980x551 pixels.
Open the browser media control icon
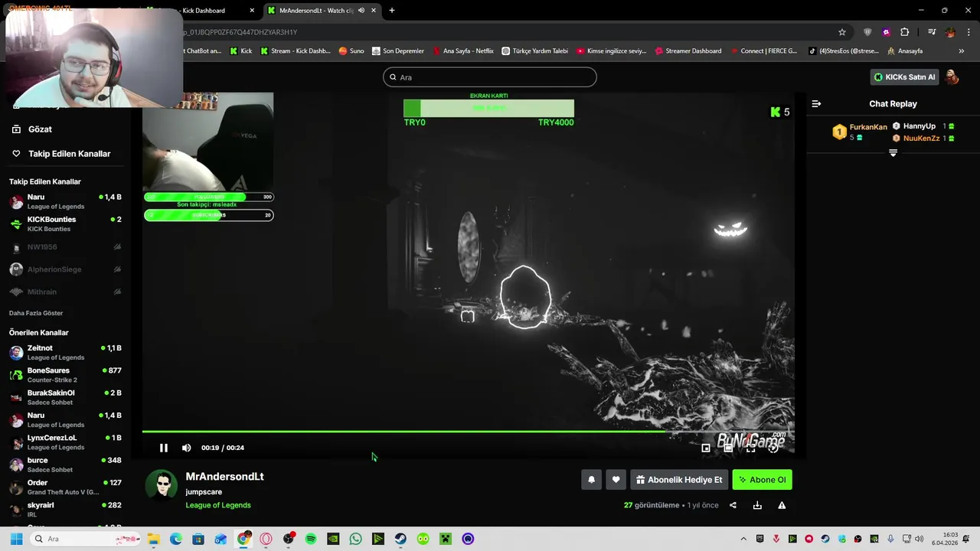tap(932, 32)
